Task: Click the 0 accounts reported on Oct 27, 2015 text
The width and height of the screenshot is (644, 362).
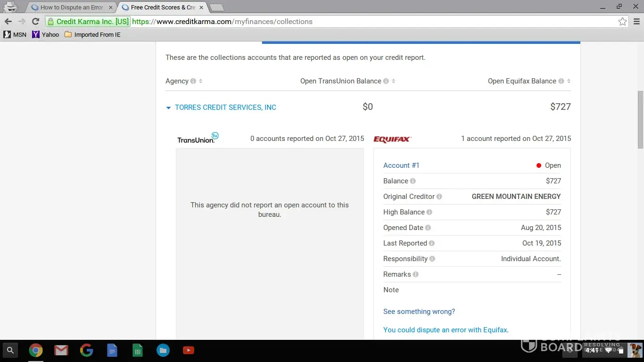Action: (307, 139)
